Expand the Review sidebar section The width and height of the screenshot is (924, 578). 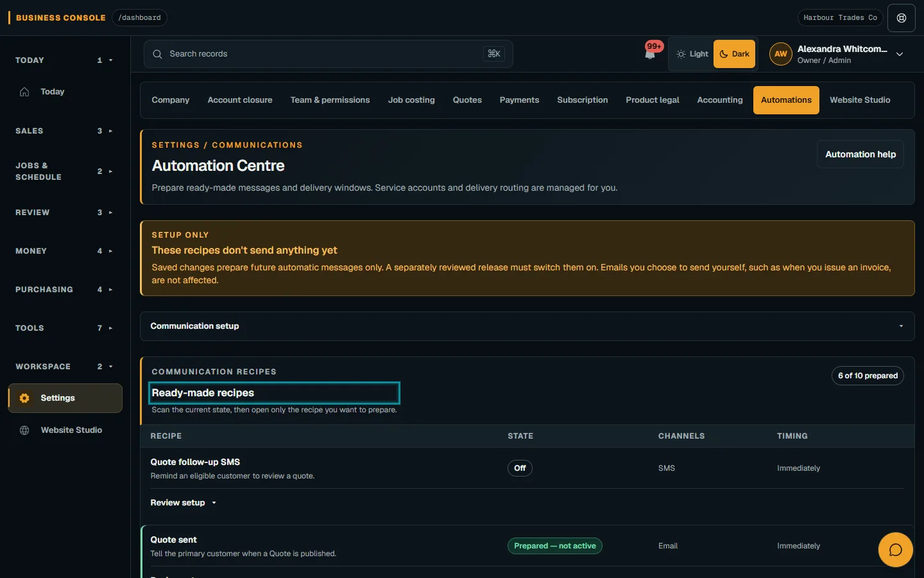tap(64, 213)
